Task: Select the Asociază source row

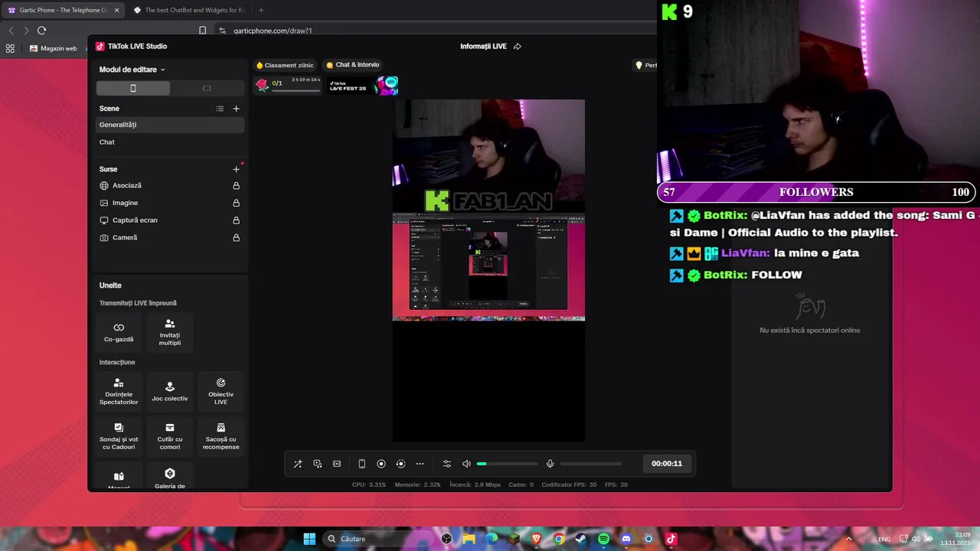Action: coord(170,186)
